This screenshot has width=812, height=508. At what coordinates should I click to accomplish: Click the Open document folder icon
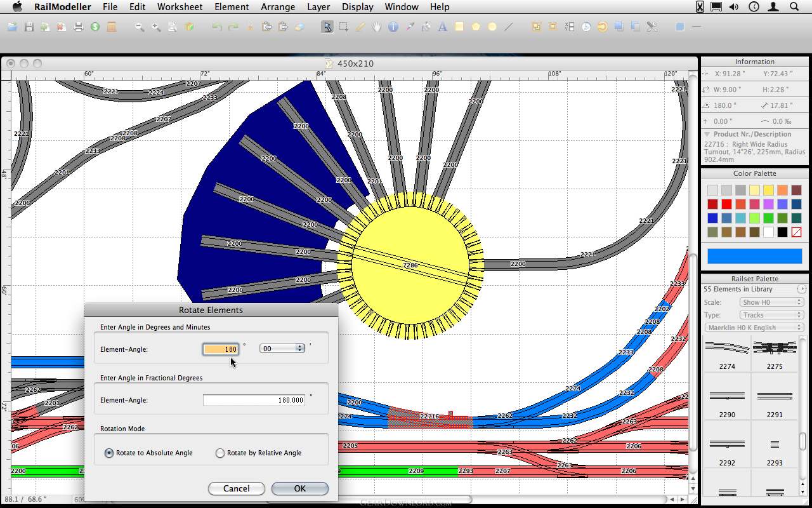tap(12, 27)
